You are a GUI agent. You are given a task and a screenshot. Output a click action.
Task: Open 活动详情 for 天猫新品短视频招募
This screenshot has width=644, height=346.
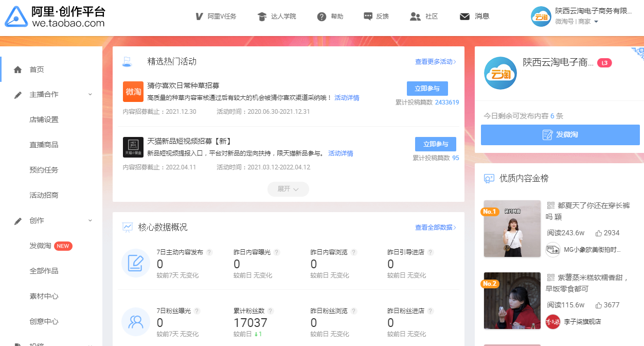coord(341,153)
